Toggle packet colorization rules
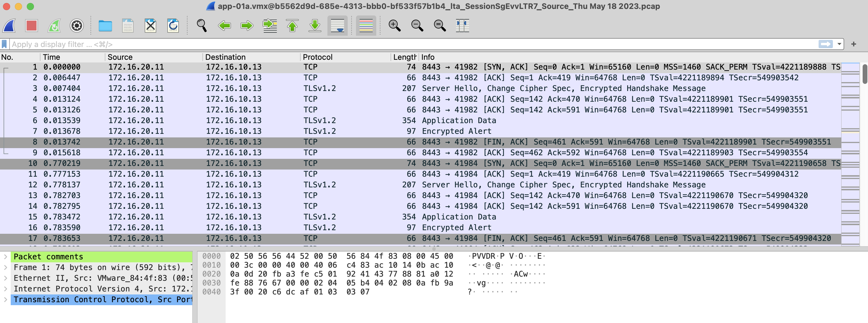 point(366,26)
